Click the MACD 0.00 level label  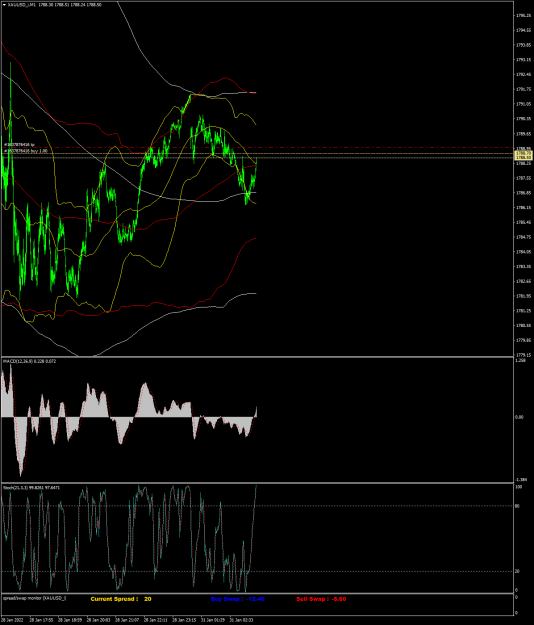point(519,417)
